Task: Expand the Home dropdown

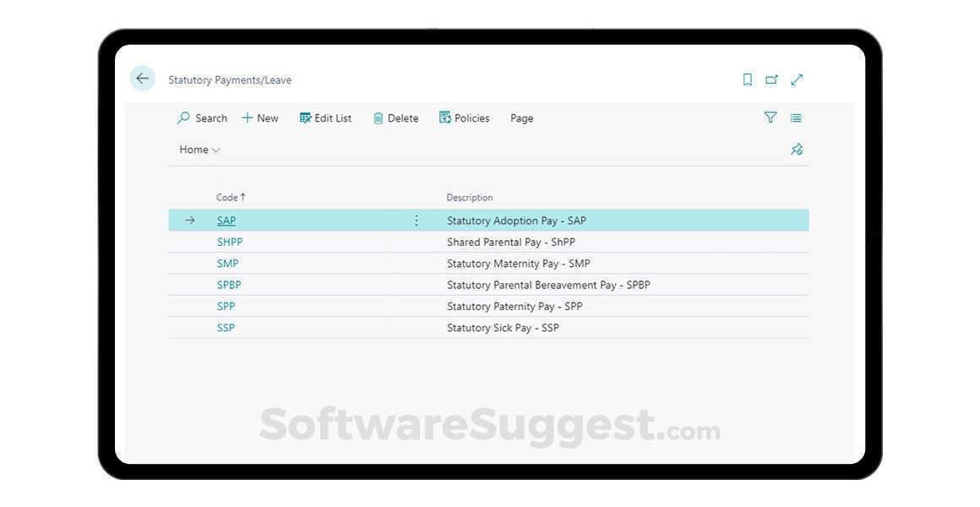Action: pyautogui.click(x=199, y=150)
